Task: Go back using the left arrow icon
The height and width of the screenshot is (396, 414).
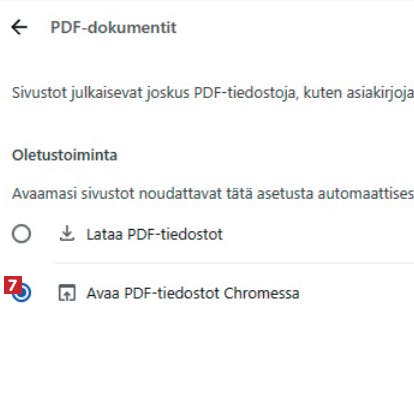Action: tap(19, 27)
